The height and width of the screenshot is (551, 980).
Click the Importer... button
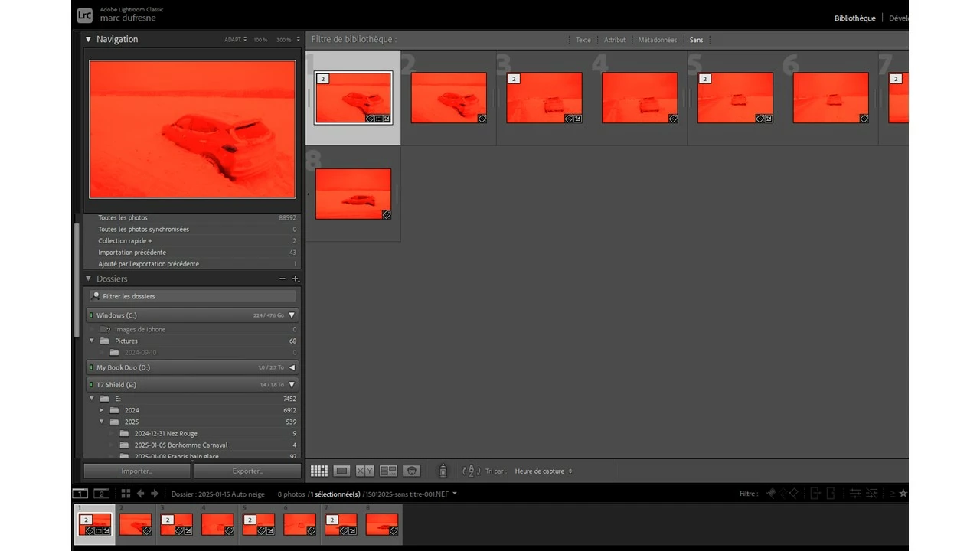[137, 471]
